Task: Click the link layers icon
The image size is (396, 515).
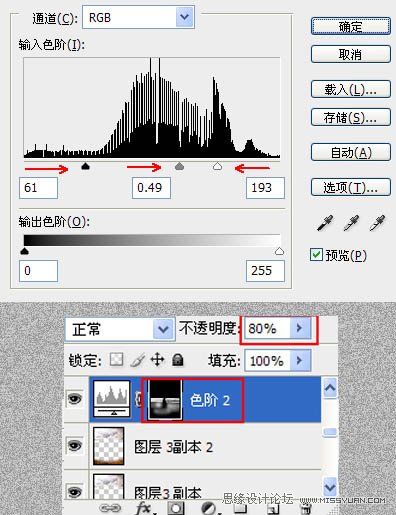Action: click(x=110, y=508)
